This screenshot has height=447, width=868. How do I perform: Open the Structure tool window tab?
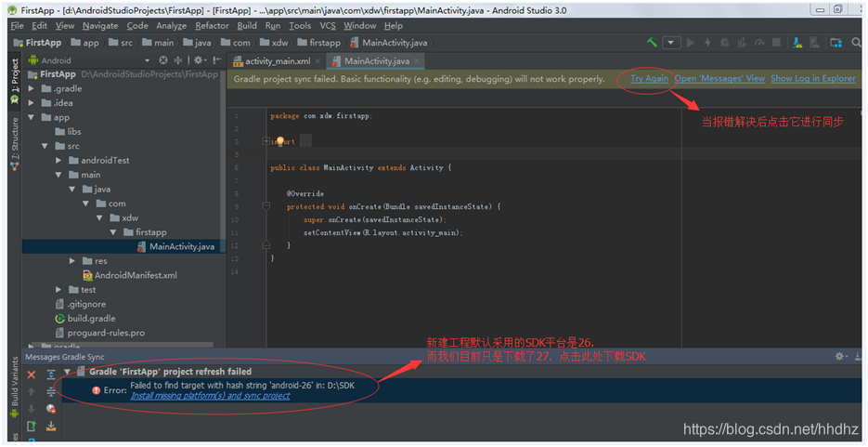[x=15, y=143]
